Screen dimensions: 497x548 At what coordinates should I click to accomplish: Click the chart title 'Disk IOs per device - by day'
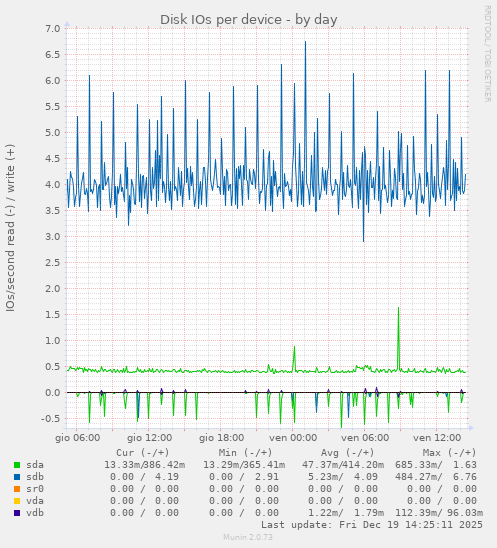[248, 20]
